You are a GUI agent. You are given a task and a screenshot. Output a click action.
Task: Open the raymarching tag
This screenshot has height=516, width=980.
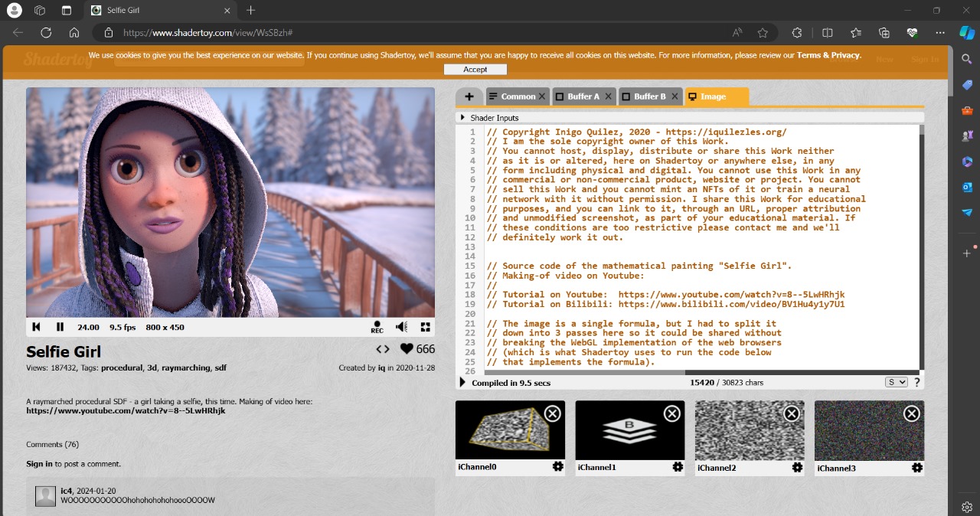[x=186, y=367]
